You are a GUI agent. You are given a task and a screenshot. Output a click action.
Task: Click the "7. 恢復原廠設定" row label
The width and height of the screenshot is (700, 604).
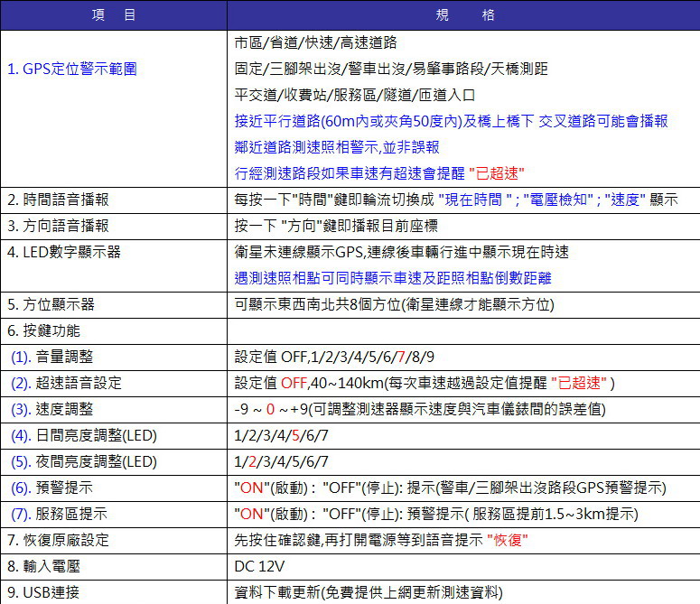coord(58,541)
